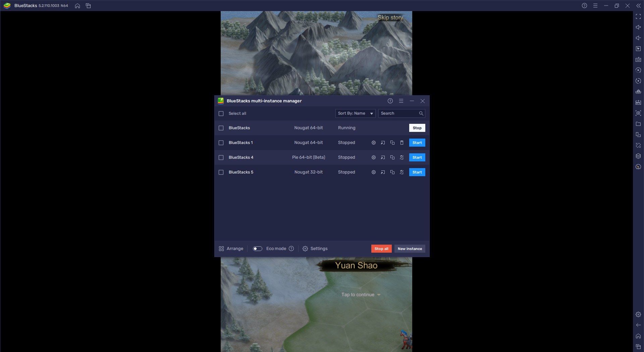Open settings gear for BlueStacks 5 instance
644x352 pixels.
click(373, 172)
